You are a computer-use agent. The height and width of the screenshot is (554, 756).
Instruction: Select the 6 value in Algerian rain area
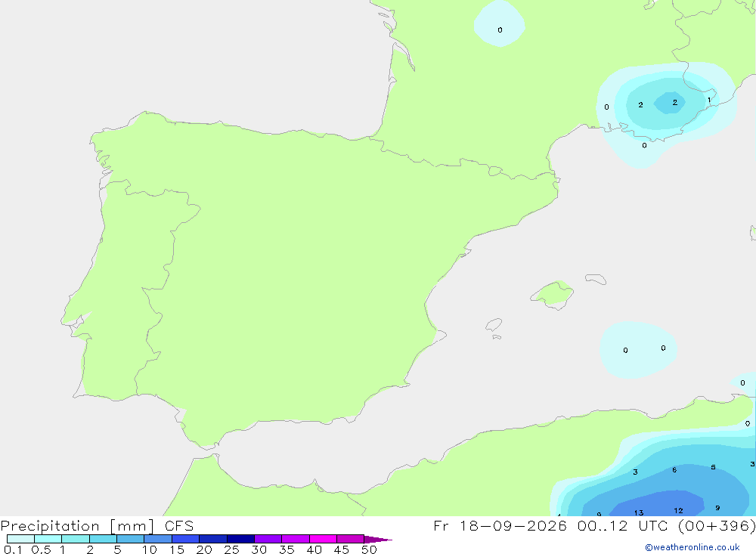click(x=674, y=469)
